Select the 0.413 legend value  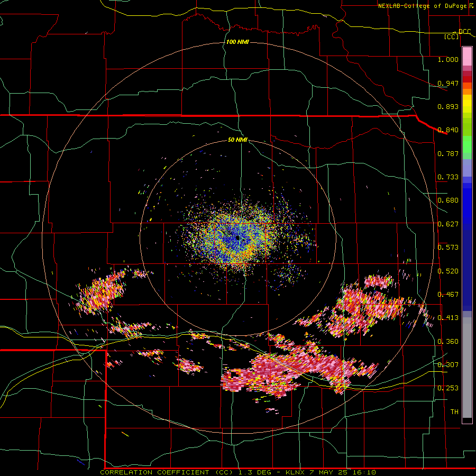point(448,318)
